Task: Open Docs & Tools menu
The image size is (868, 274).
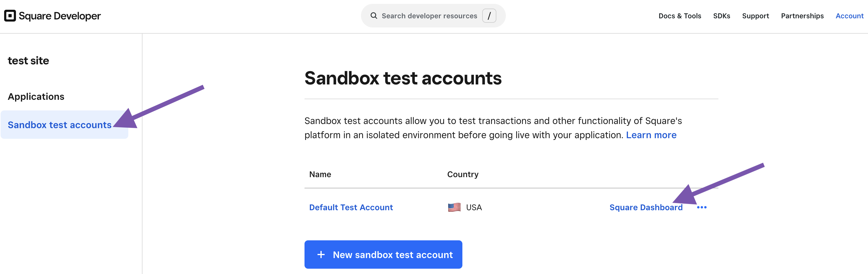Action: click(x=680, y=16)
